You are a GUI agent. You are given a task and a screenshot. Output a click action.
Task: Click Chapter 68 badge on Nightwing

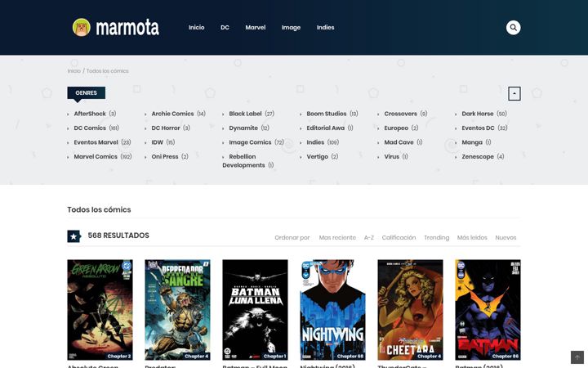(x=350, y=356)
